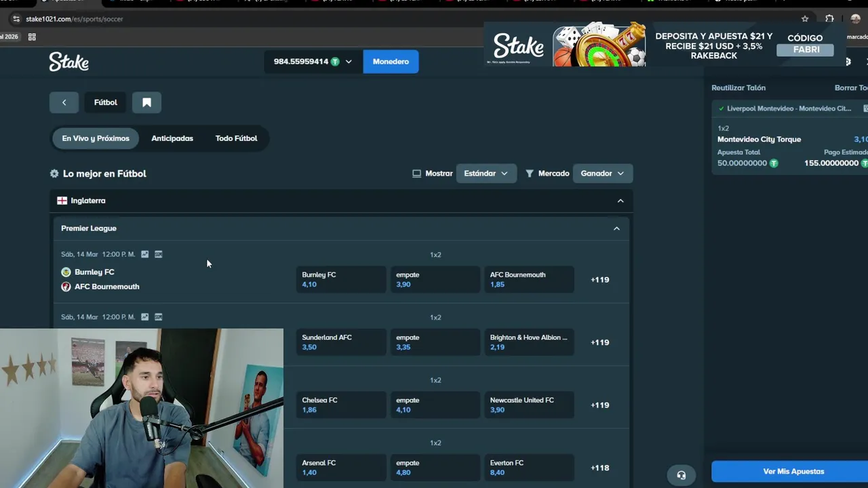Click the browser address bar URL
This screenshot has height=488, width=868.
(x=75, y=19)
